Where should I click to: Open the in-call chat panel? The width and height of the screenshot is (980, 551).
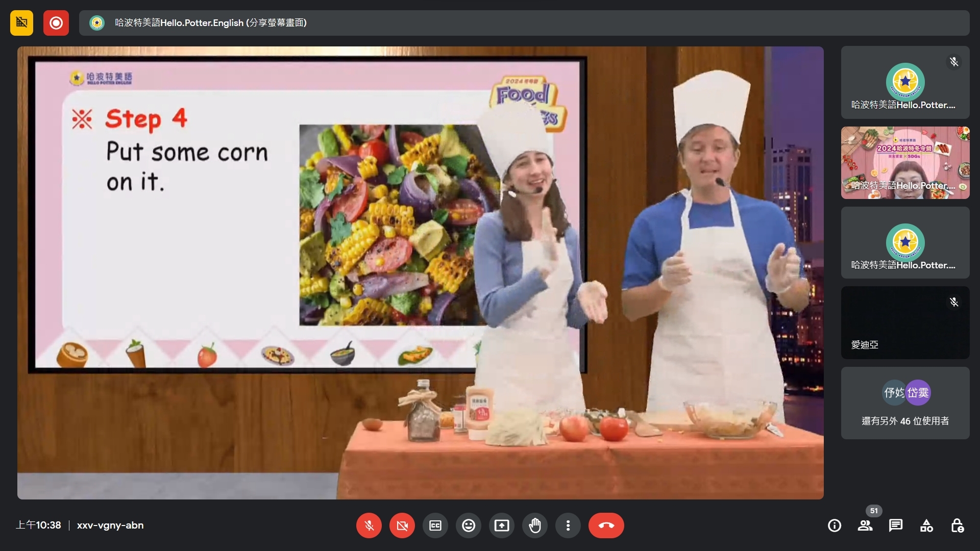(x=896, y=525)
